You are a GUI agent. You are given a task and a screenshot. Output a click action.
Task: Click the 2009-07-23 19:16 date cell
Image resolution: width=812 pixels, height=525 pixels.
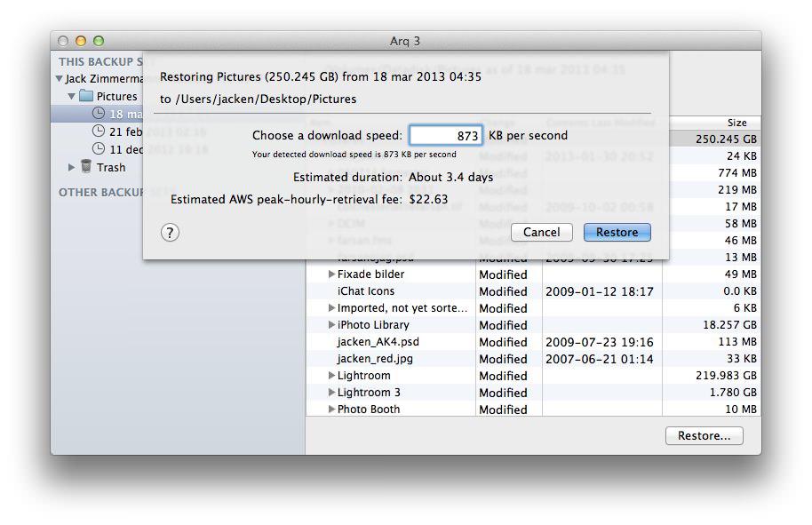pos(599,342)
